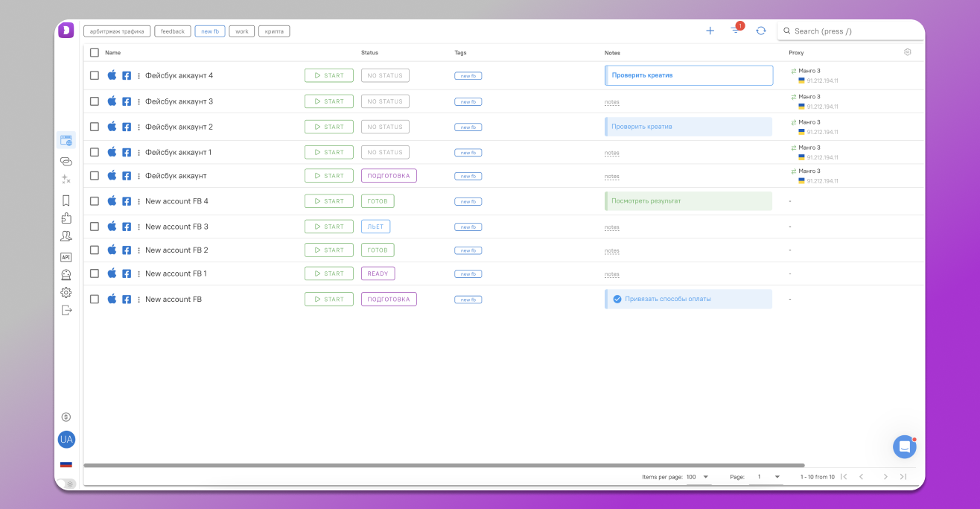This screenshot has width=980, height=509.
Task: Open the Items per page dropdown
Action: [x=697, y=477]
